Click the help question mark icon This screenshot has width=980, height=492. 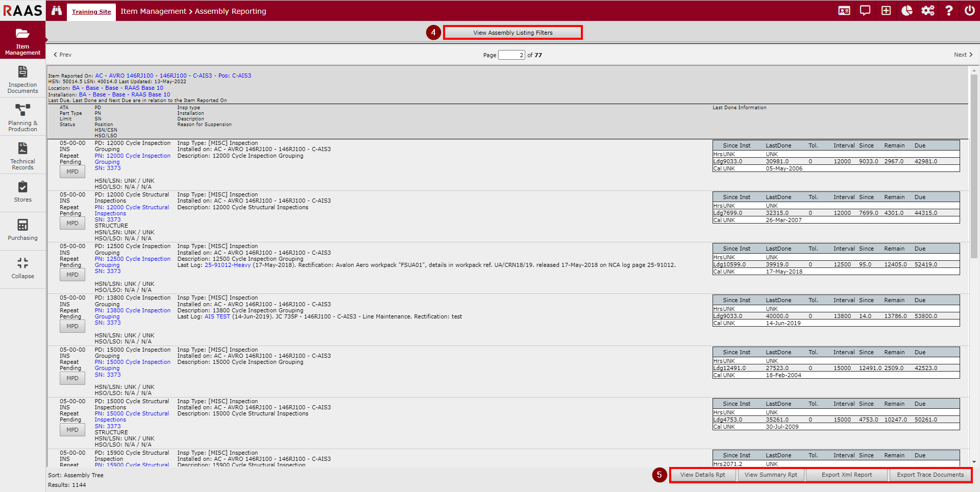(x=949, y=11)
